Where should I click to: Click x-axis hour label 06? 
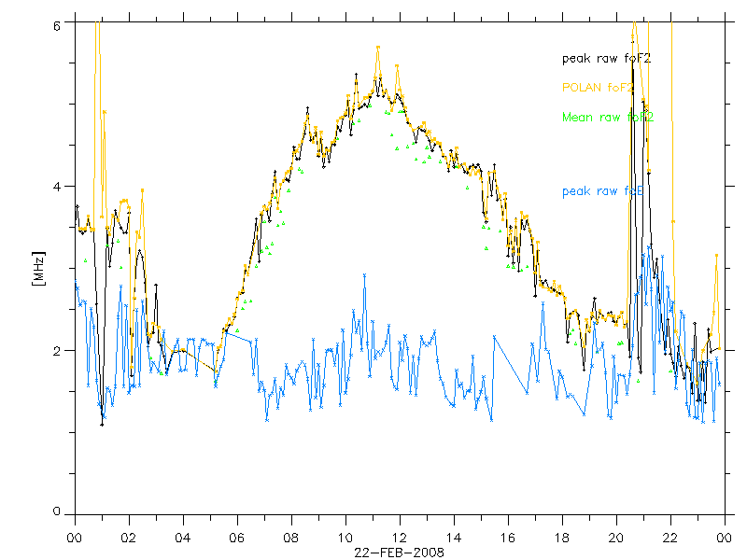[237, 539]
